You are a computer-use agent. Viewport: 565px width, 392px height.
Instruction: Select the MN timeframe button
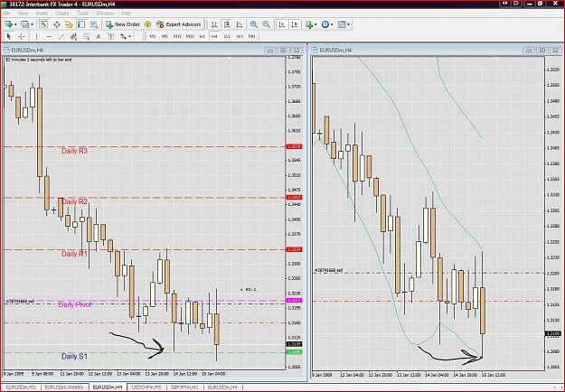(252, 36)
